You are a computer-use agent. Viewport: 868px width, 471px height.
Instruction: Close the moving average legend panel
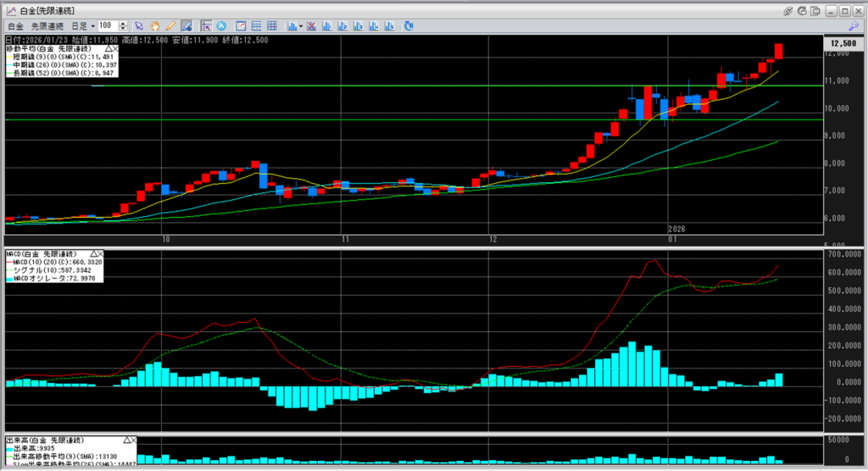tap(115, 49)
